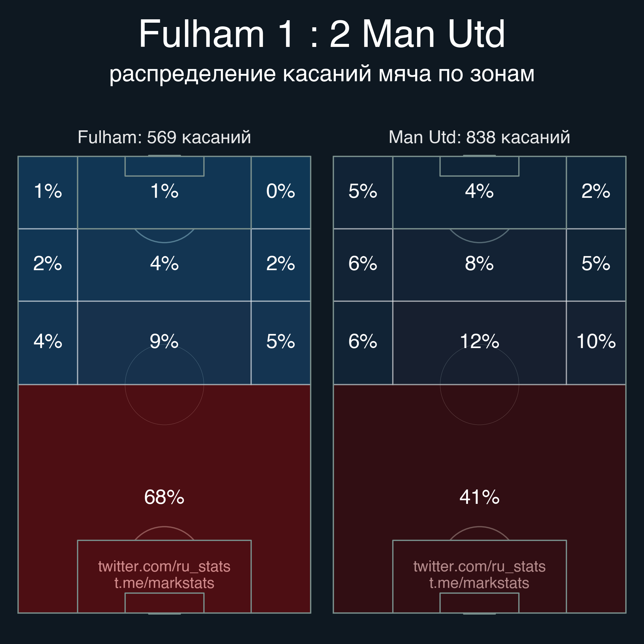Click Fulham's 9% central midfield zone
The width and height of the screenshot is (644, 644).
(x=164, y=343)
